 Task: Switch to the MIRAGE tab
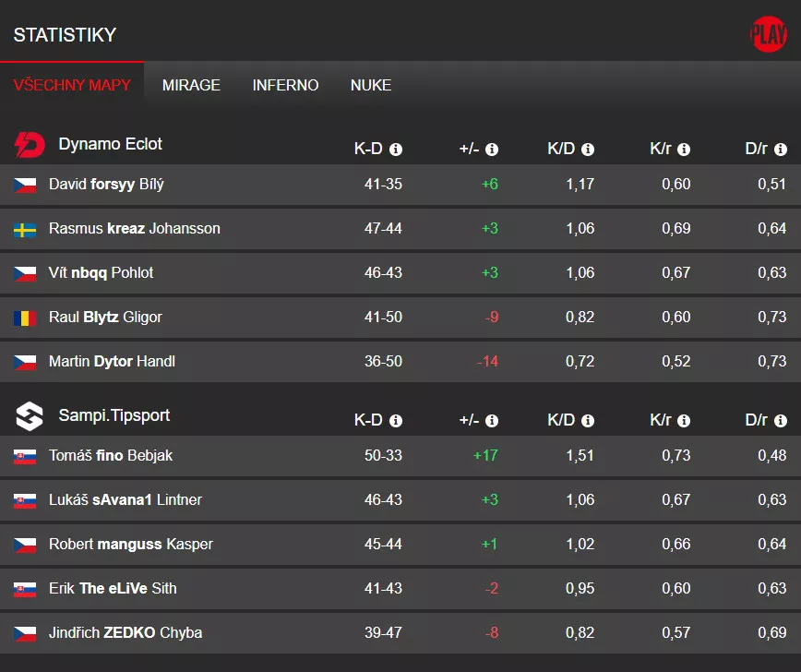coord(191,85)
